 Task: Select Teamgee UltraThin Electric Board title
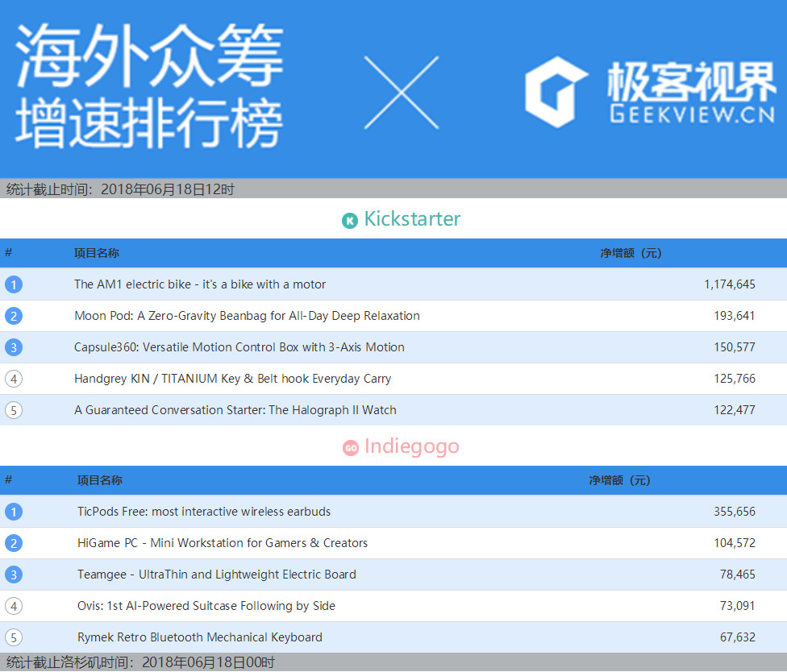pyautogui.click(x=217, y=575)
